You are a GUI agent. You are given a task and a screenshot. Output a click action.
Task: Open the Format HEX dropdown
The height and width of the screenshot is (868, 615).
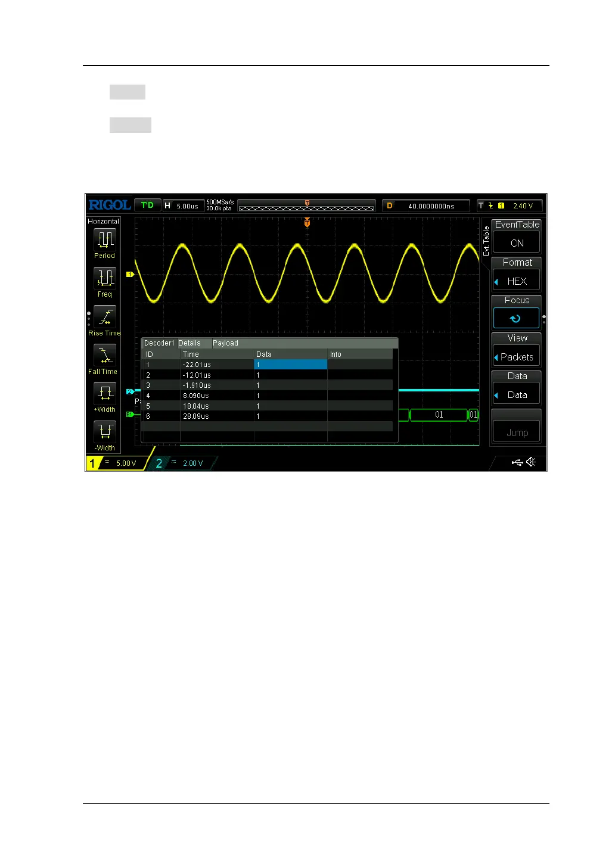[x=516, y=281]
